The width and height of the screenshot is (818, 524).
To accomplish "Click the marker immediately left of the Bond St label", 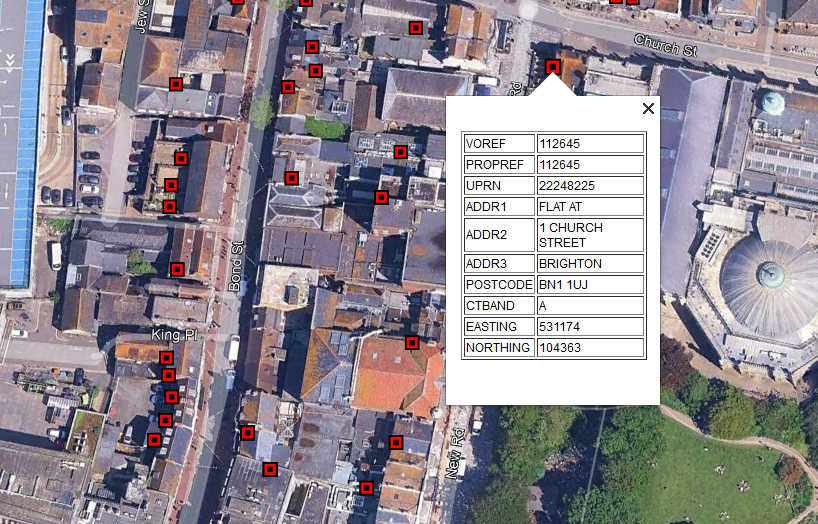I will [x=177, y=269].
